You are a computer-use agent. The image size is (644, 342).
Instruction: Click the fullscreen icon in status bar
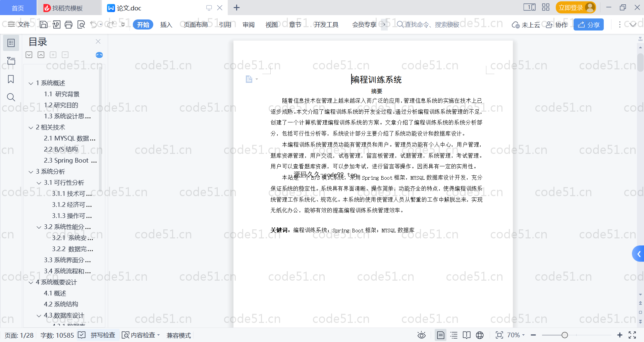click(632, 335)
